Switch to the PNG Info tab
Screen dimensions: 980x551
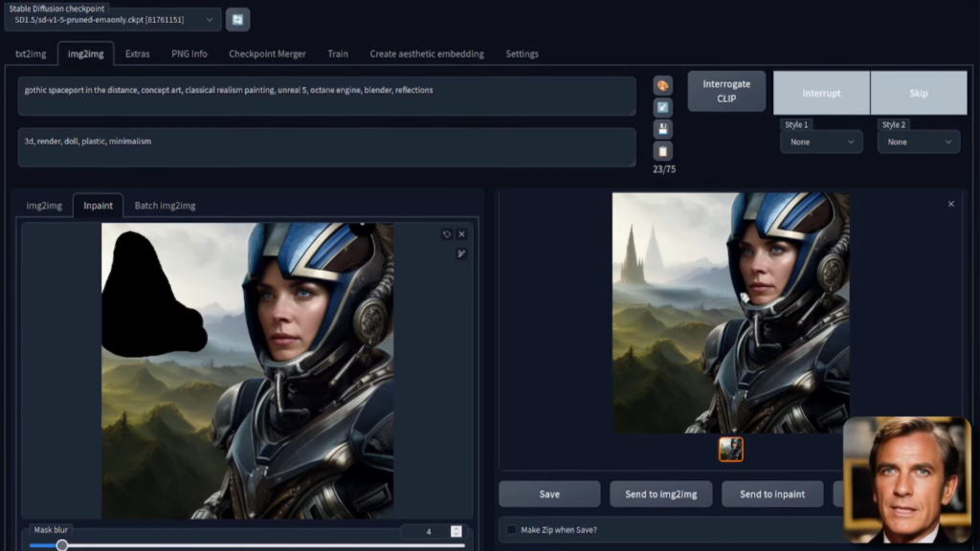tap(190, 54)
